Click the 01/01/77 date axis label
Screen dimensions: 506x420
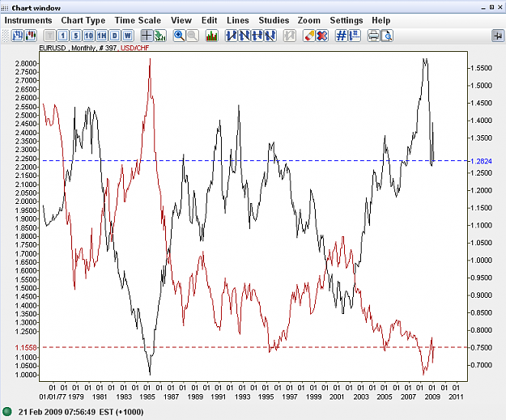53,397
